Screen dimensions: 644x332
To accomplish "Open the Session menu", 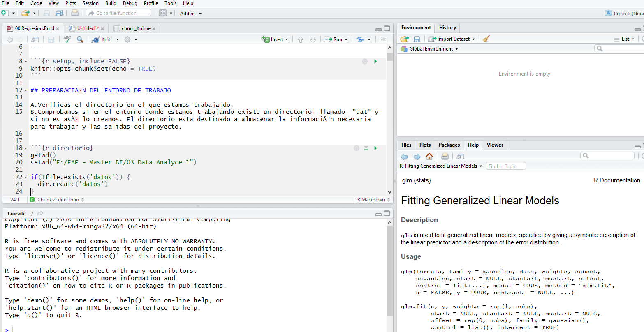I will [90, 3].
